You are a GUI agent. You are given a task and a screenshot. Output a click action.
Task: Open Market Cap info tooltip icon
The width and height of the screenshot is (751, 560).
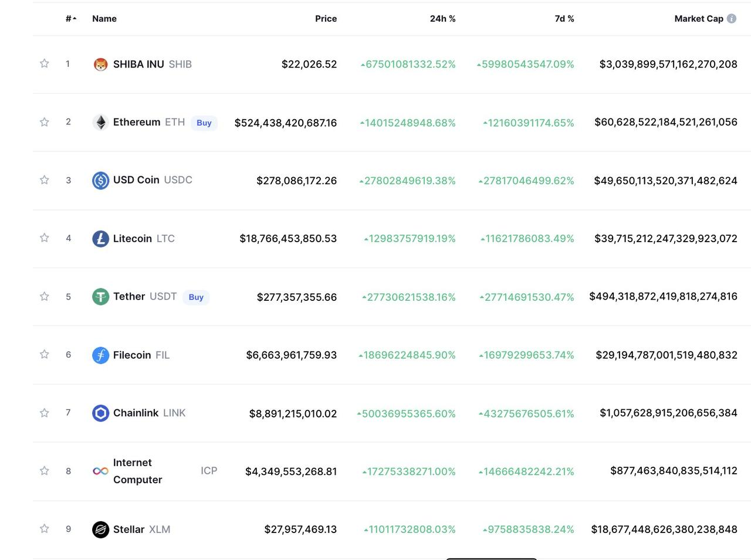click(x=732, y=18)
